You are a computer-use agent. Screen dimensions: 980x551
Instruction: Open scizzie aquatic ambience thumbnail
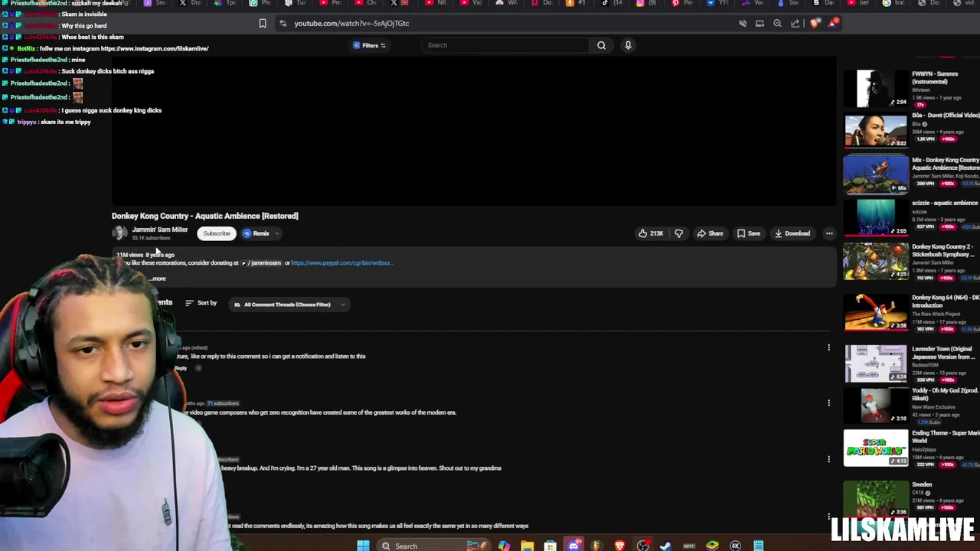[876, 217]
